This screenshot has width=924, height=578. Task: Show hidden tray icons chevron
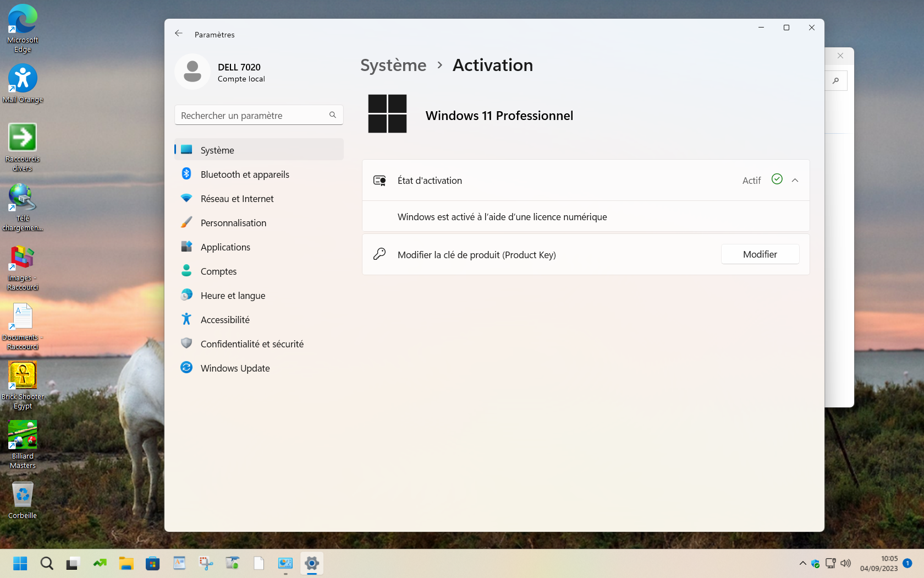[802, 563]
